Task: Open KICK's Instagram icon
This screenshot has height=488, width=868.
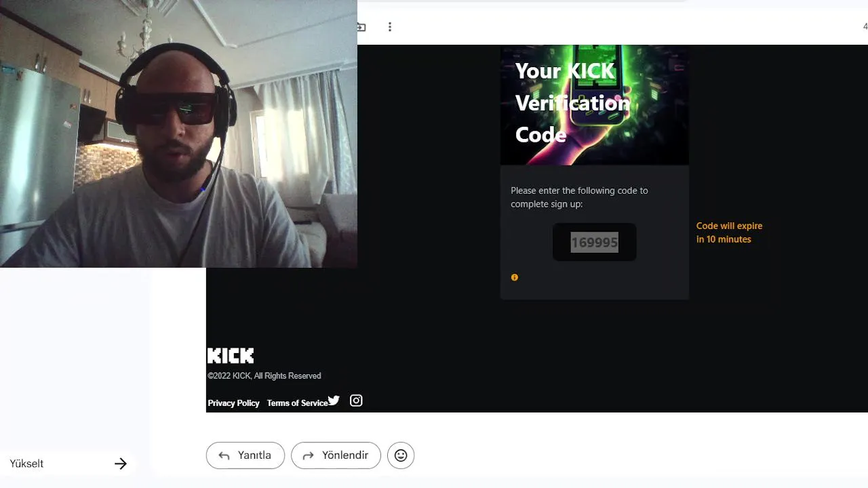Action: pos(356,401)
